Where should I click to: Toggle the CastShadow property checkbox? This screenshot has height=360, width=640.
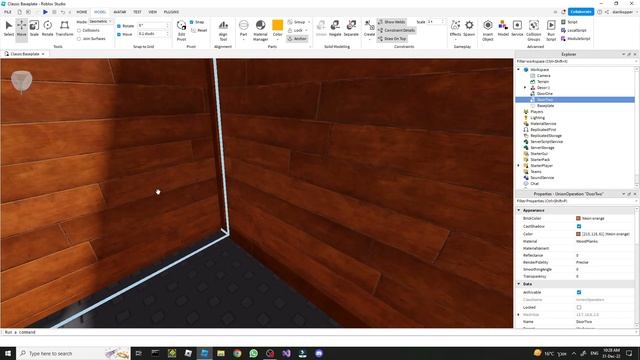pyautogui.click(x=579, y=226)
